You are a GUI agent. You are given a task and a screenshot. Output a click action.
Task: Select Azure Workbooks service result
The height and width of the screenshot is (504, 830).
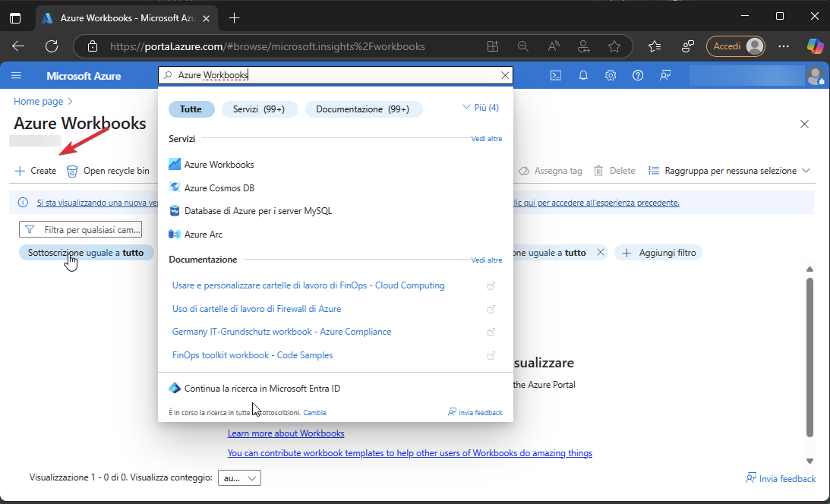219,165
